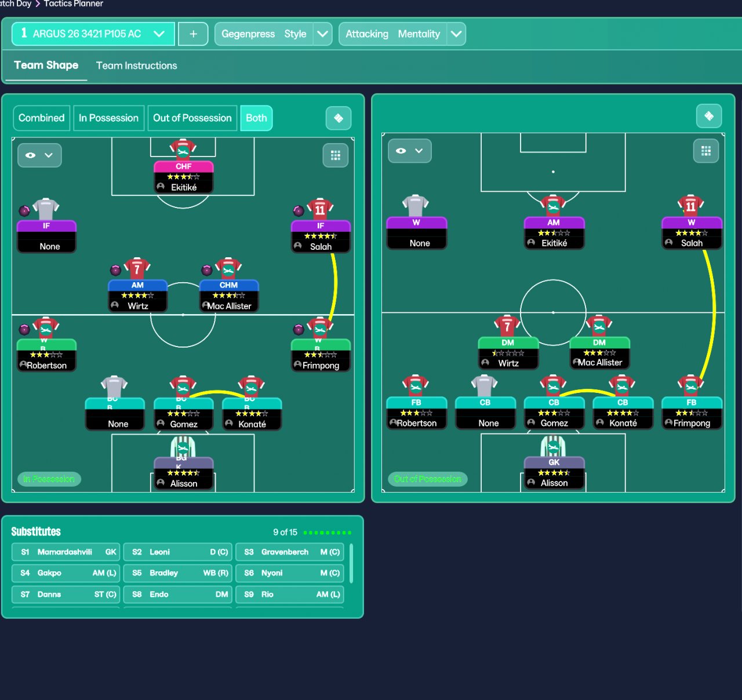Open the ARGUS 26 3421 P105 AC tactic dropdown
742x700 pixels.
point(93,34)
